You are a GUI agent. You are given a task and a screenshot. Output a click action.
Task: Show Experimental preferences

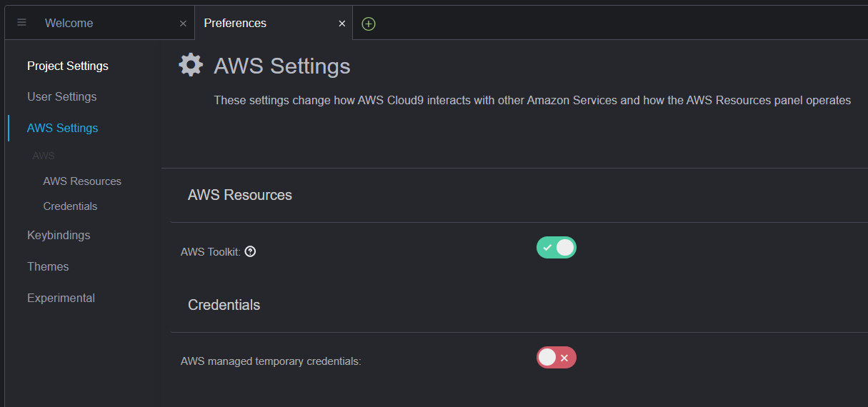pos(61,298)
